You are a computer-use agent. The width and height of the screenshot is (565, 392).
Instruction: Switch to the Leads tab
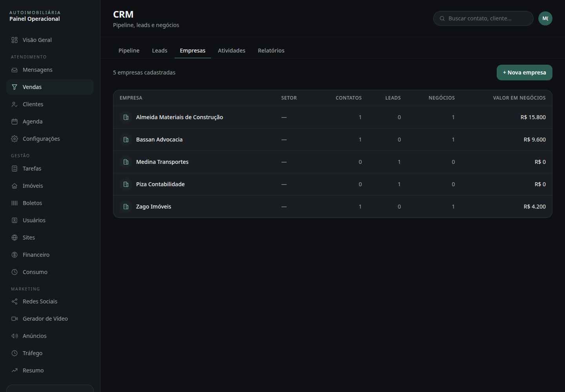coord(160,51)
